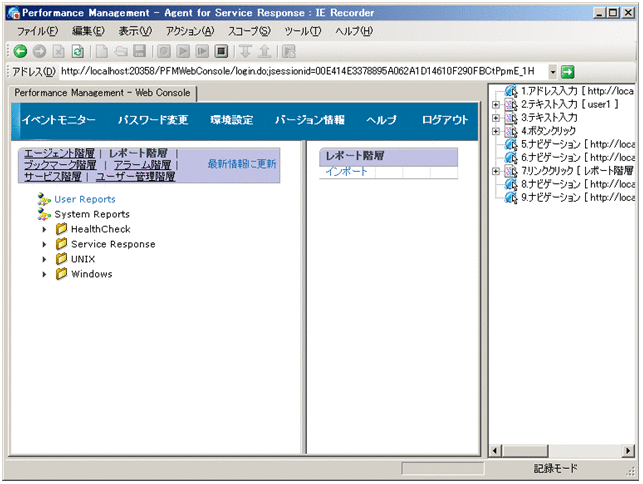Click icon of step 8.ナビゲーション
The width and height of the screenshot is (643, 484).
pos(511,184)
